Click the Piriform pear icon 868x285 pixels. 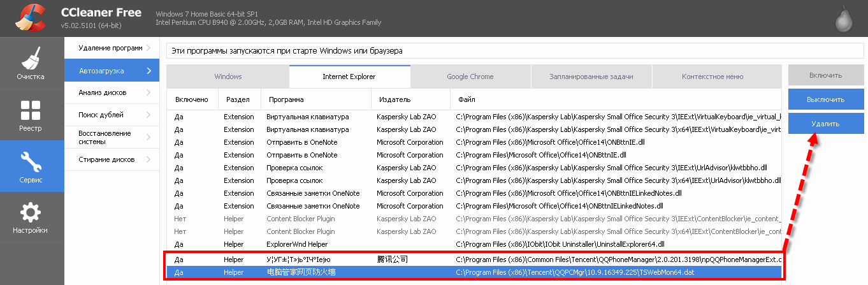coord(844,19)
